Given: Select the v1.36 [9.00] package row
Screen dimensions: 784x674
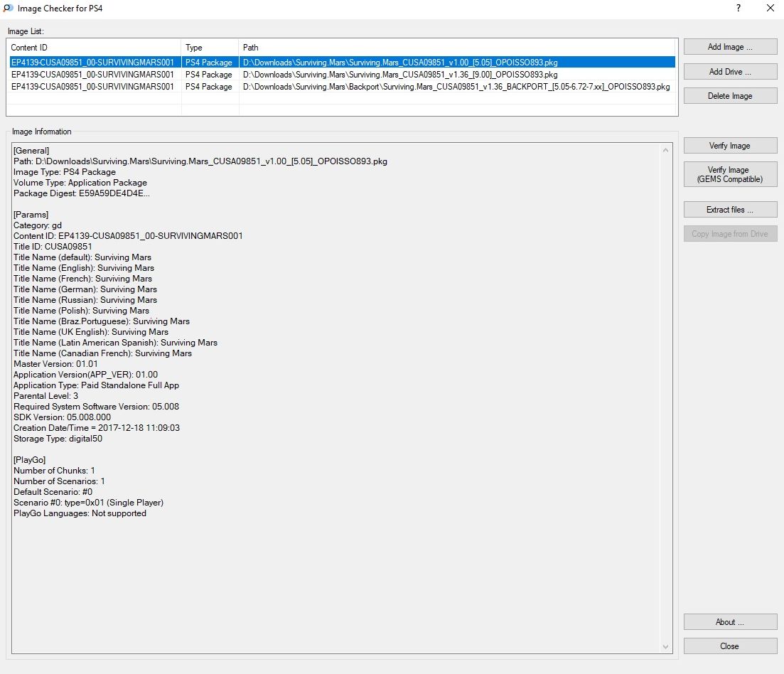Looking at the screenshot, I should (342, 75).
